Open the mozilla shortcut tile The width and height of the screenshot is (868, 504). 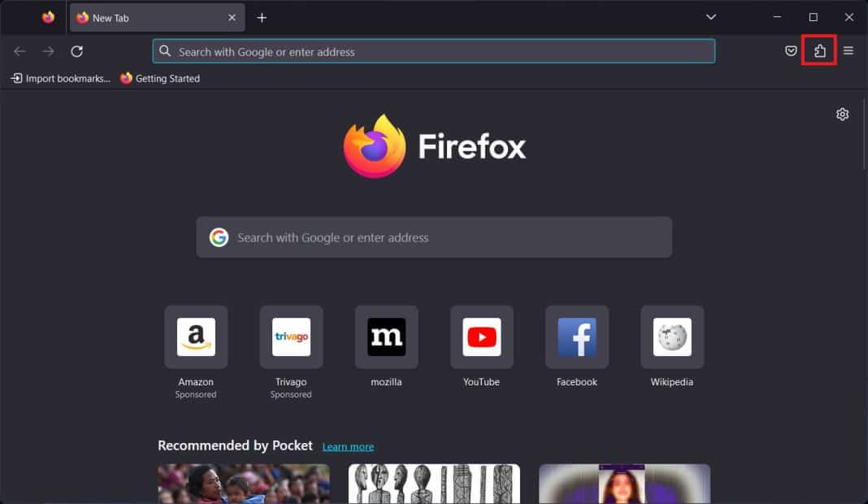(386, 337)
